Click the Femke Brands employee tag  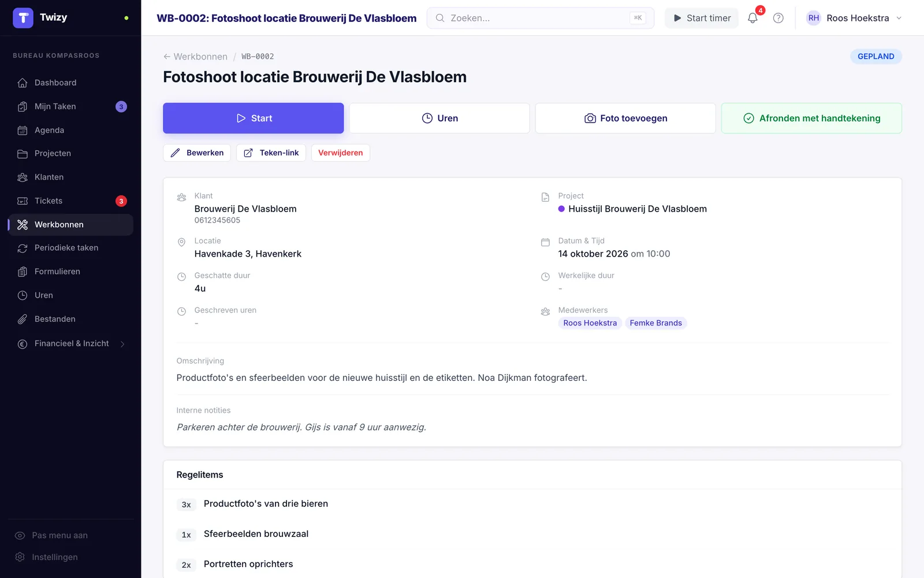[x=655, y=323]
